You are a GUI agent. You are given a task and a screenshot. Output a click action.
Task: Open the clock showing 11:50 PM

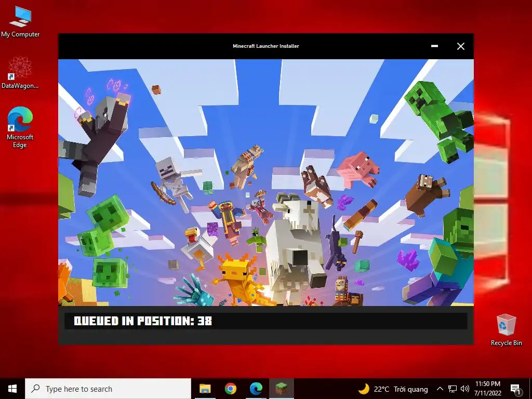[487, 389]
